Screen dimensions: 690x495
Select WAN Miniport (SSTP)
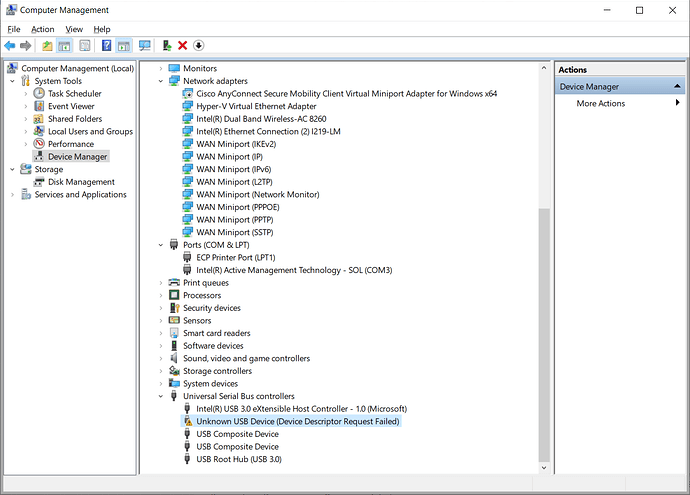[235, 232]
